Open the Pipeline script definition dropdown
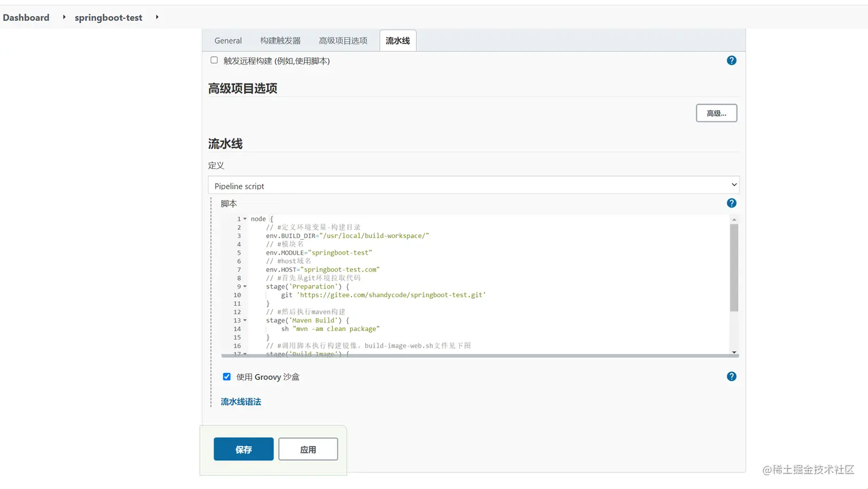Viewport: 868px width, 489px height. [474, 185]
